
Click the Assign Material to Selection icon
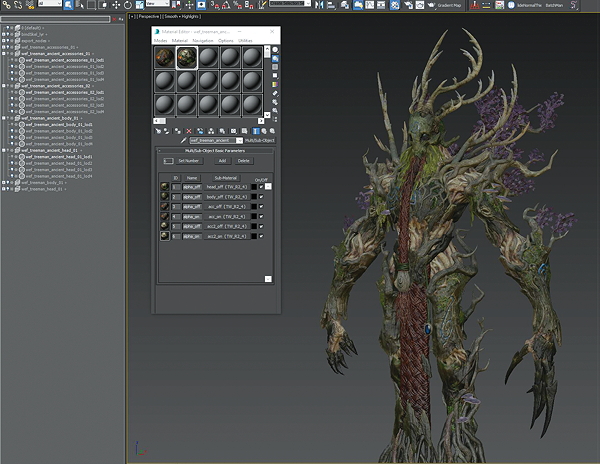(177, 131)
